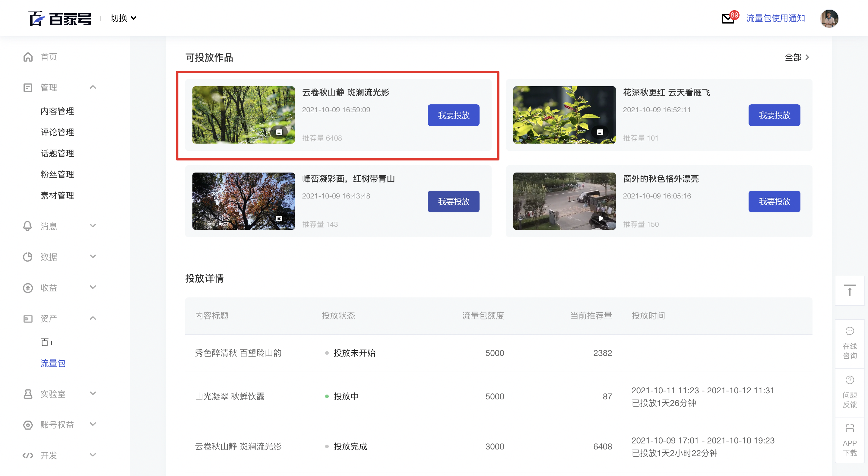Open 素材管理 in sidebar
The width and height of the screenshot is (868, 476).
pos(57,195)
